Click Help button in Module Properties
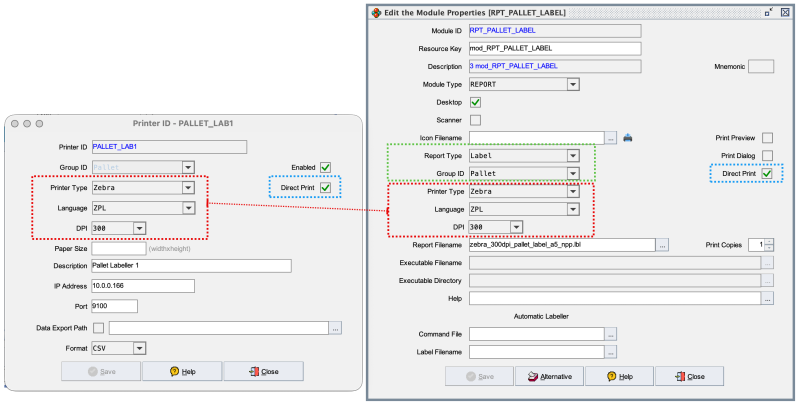 (619, 376)
